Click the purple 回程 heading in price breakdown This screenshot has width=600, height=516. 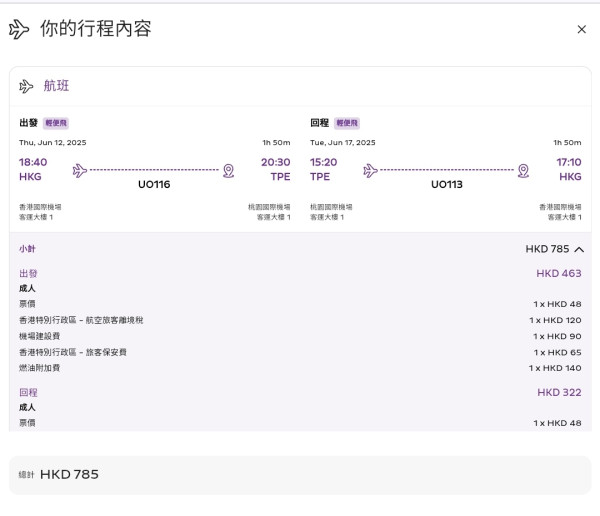[x=28, y=392]
